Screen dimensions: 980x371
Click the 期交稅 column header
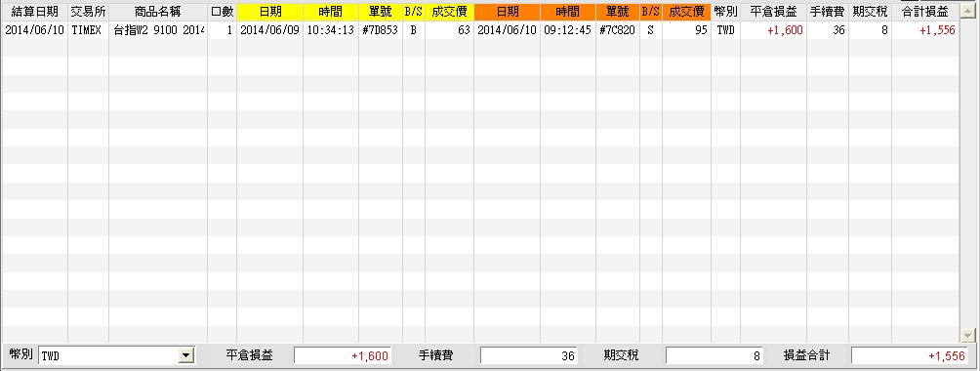[871, 12]
